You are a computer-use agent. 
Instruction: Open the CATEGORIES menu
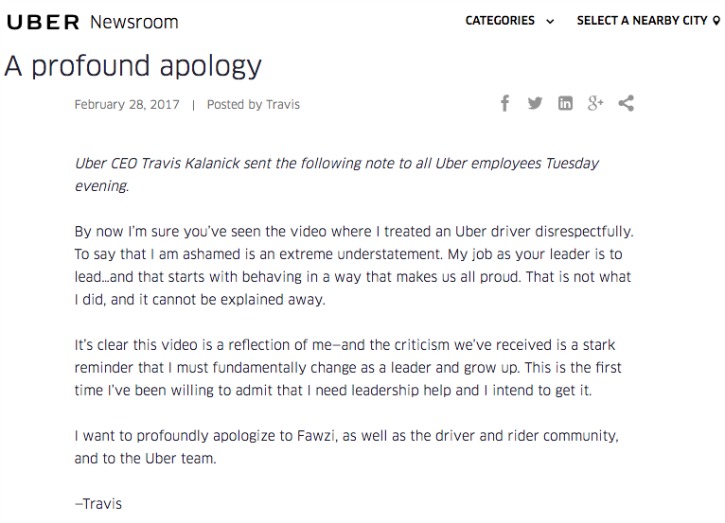(500, 20)
